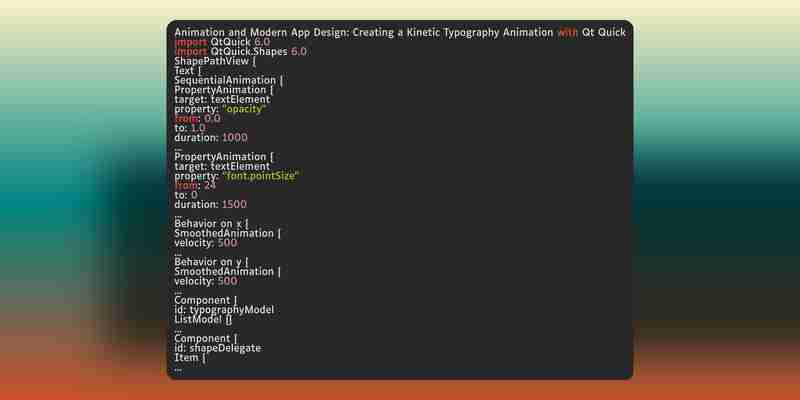
Task: Select the 'from: 24' line
Action: (195, 186)
